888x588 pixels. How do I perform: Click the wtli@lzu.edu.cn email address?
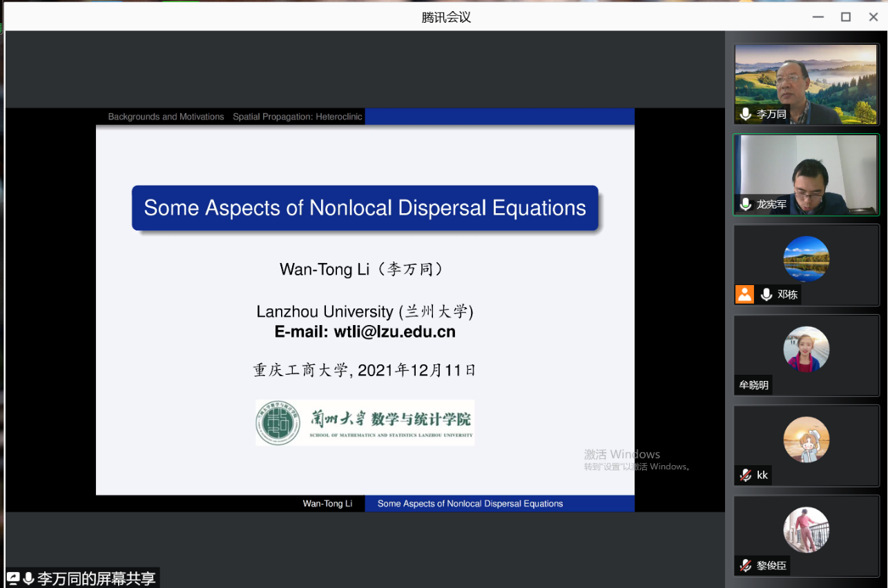pos(394,332)
